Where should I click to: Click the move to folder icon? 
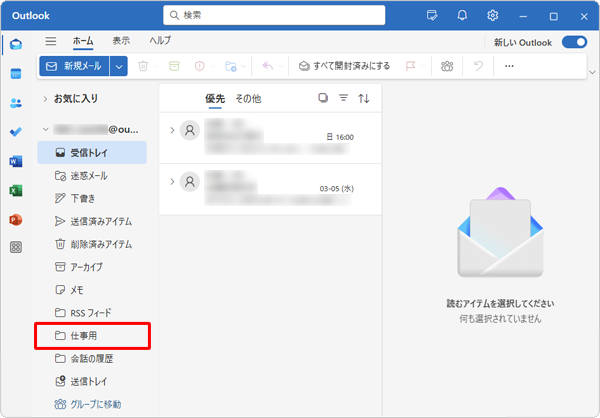[x=230, y=66]
